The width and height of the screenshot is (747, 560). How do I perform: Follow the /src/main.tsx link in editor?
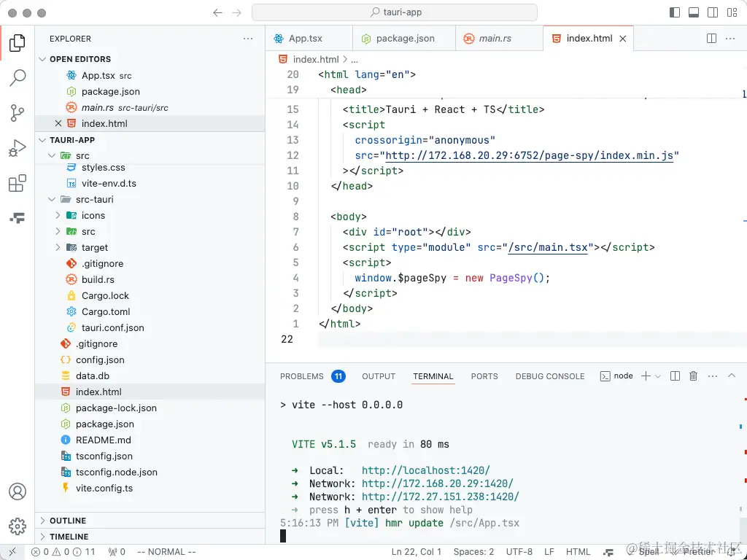click(548, 247)
